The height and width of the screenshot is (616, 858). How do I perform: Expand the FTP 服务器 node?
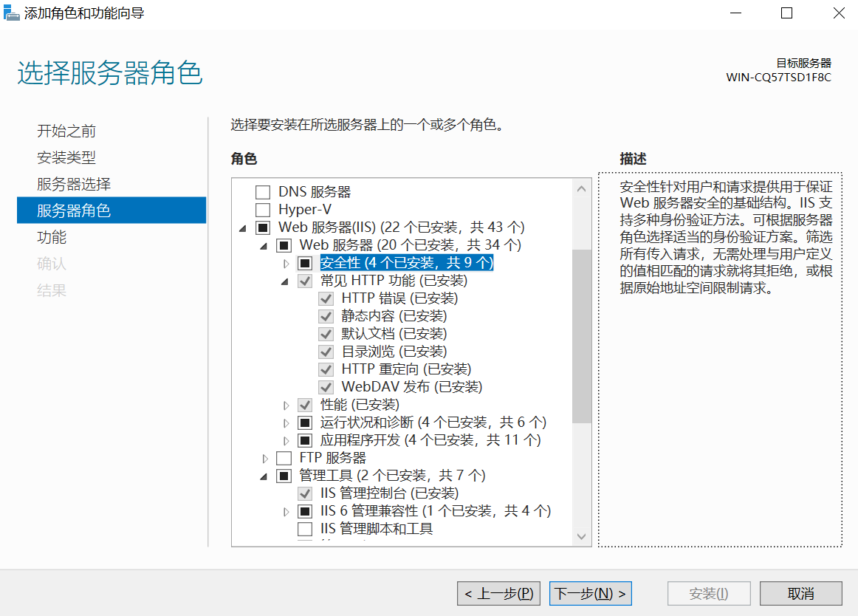click(x=265, y=458)
